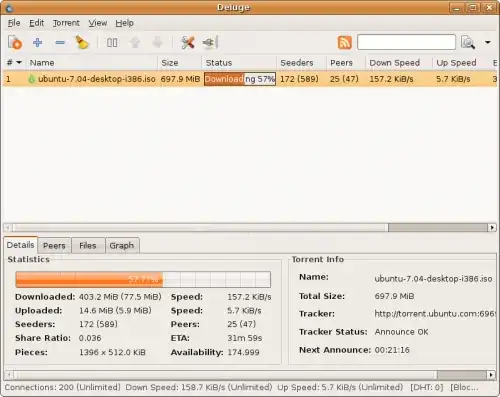Click the Plugins connector icon
Screen dimensions: 500x397
click(210, 43)
